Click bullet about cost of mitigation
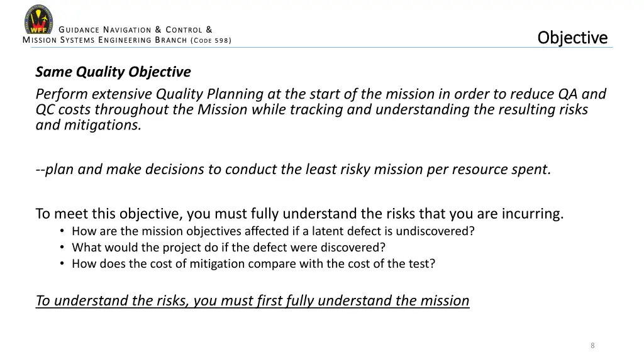 tap(253, 263)
